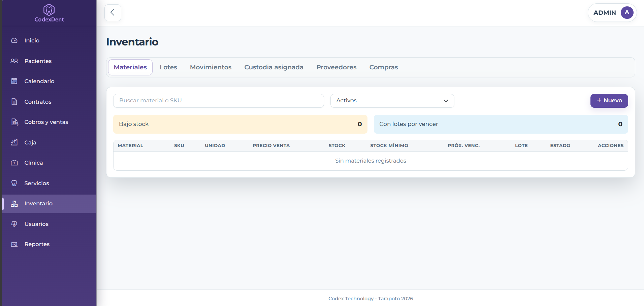
Task: Click the Clínica medical kit icon
Action: coord(14,163)
